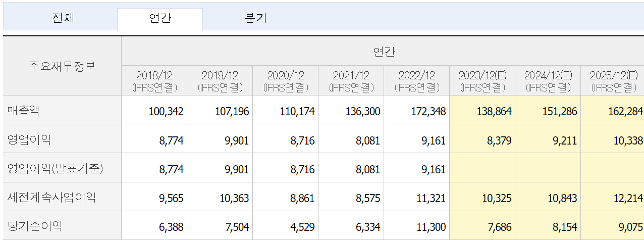The image size is (644, 240).
Task: Click the 10,338 operating profit estimate
Action: [x=628, y=140]
